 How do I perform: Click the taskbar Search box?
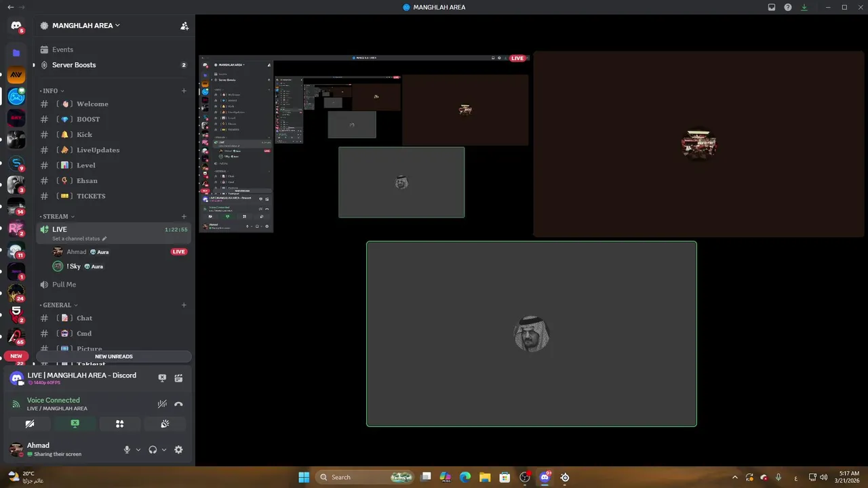(x=366, y=477)
